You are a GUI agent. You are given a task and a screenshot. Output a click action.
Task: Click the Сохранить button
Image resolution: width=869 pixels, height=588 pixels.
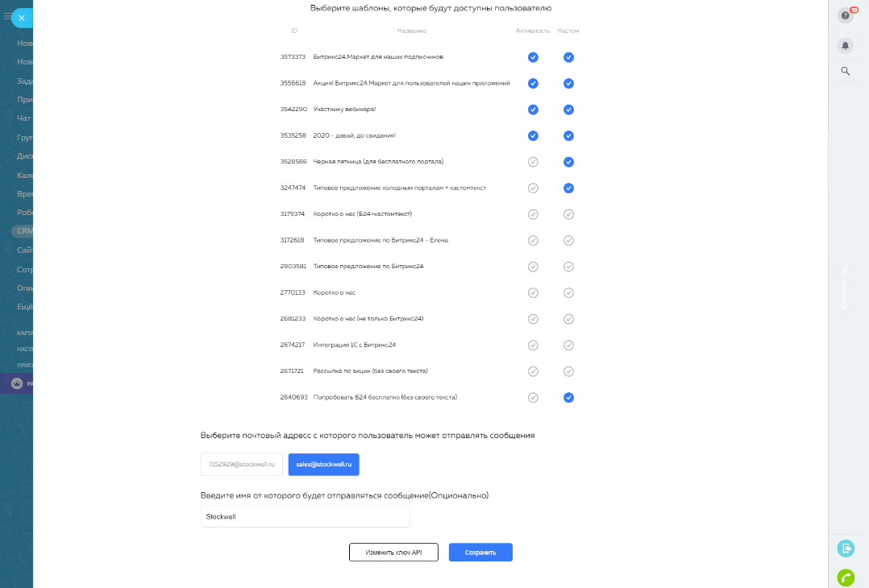point(480,553)
